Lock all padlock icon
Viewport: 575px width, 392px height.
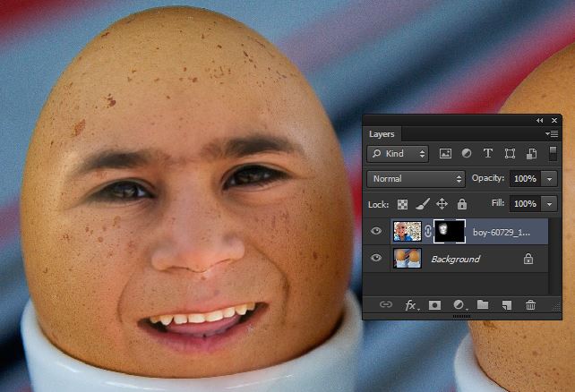tap(462, 204)
